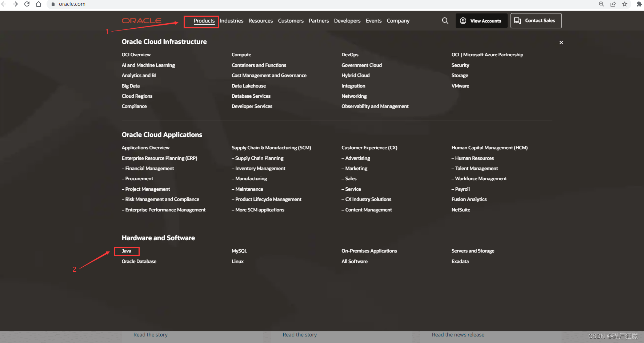Click the browser forward arrow
The width and height of the screenshot is (644, 343).
point(15,4)
